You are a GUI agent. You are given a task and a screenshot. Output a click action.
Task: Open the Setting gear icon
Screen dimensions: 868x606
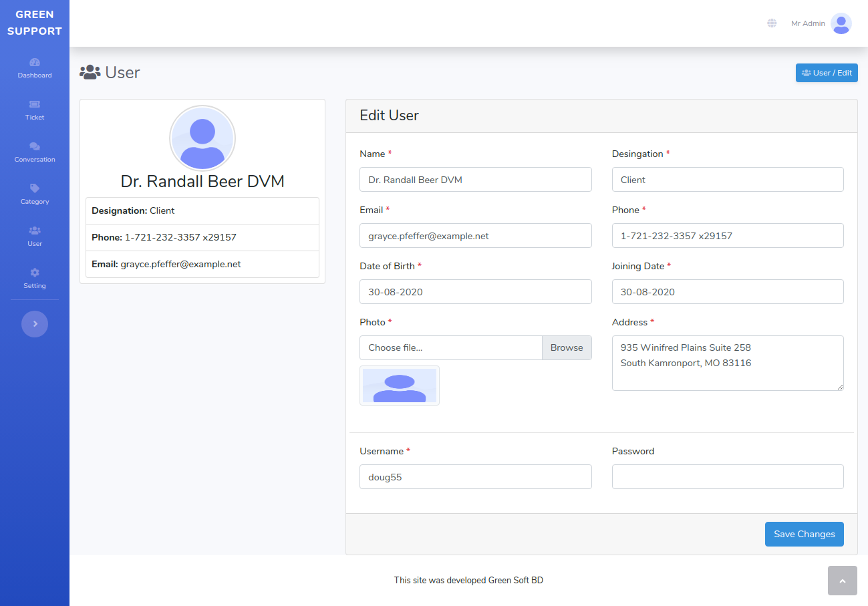35,273
